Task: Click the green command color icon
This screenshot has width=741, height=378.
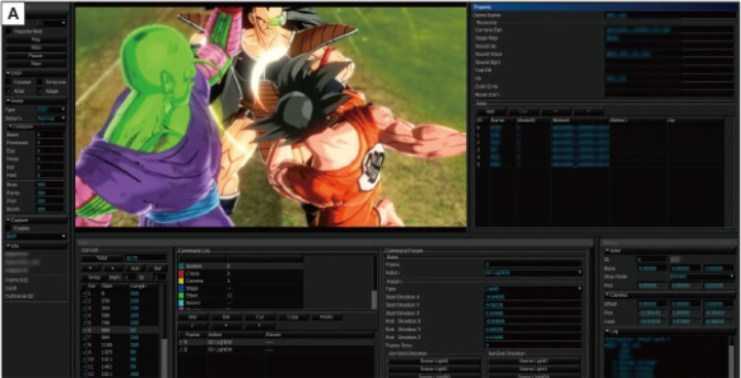Action: point(181,296)
